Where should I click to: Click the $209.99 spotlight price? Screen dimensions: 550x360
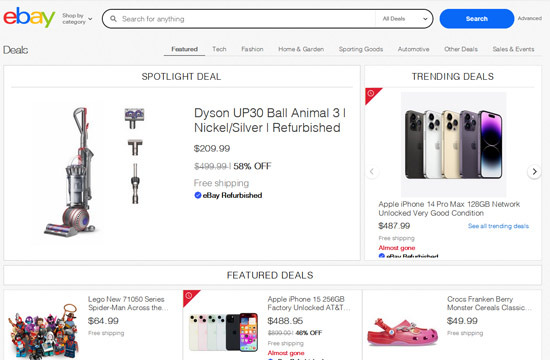212,148
